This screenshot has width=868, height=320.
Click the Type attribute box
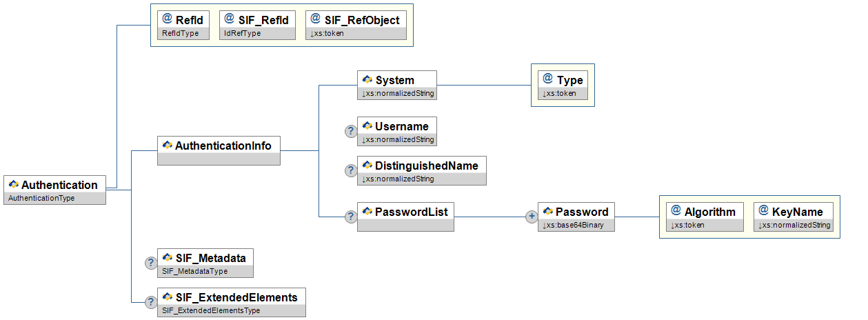(563, 86)
